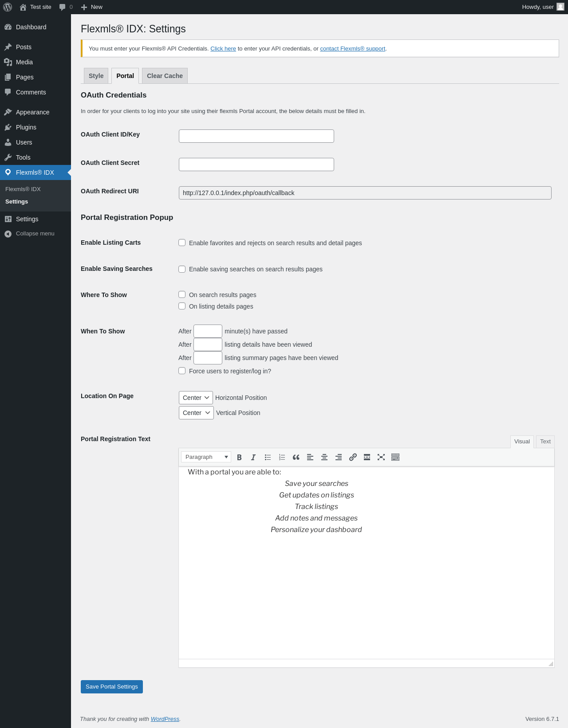Toggle italic in the editor toolbar
The width and height of the screenshot is (568, 728).
click(253, 457)
